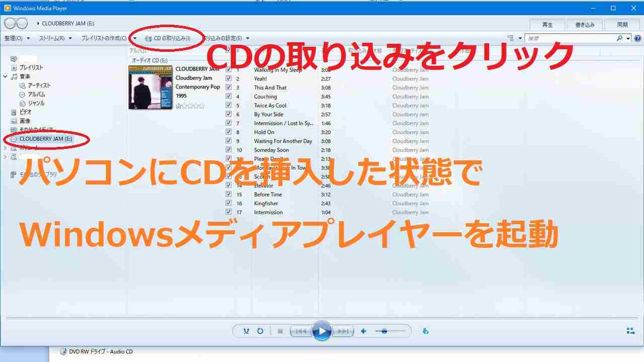Image resolution: width=644 pixels, height=362 pixels.
Task: Open the ストリーム(R) menu
Action: (55, 38)
